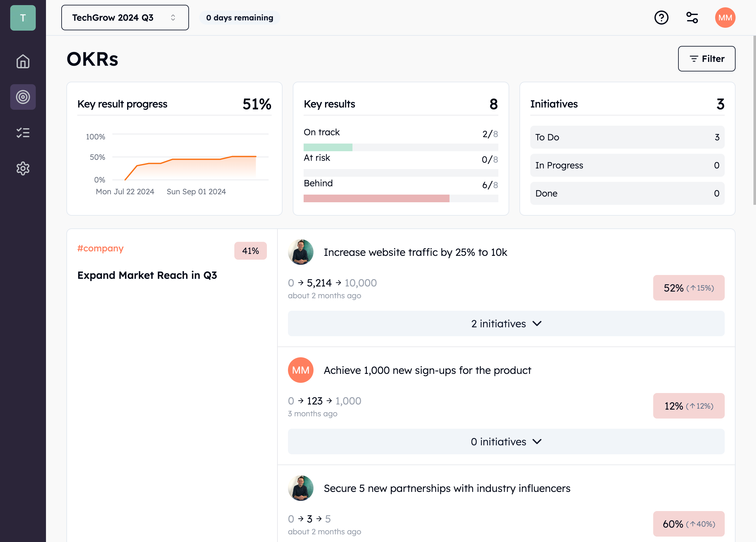Select the Done initiatives row
Viewport: 756px width, 542px height.
point(627,193)
